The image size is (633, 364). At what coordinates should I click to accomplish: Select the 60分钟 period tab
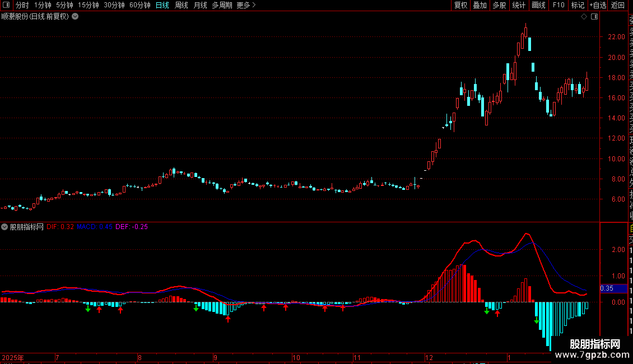point(139,5)
